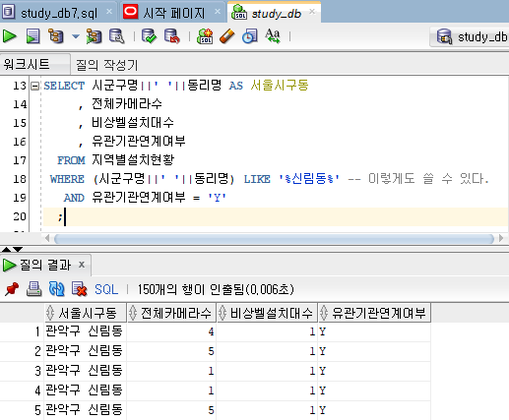
Task: Close the 질의 결과 tab
Action: point(82,265)
